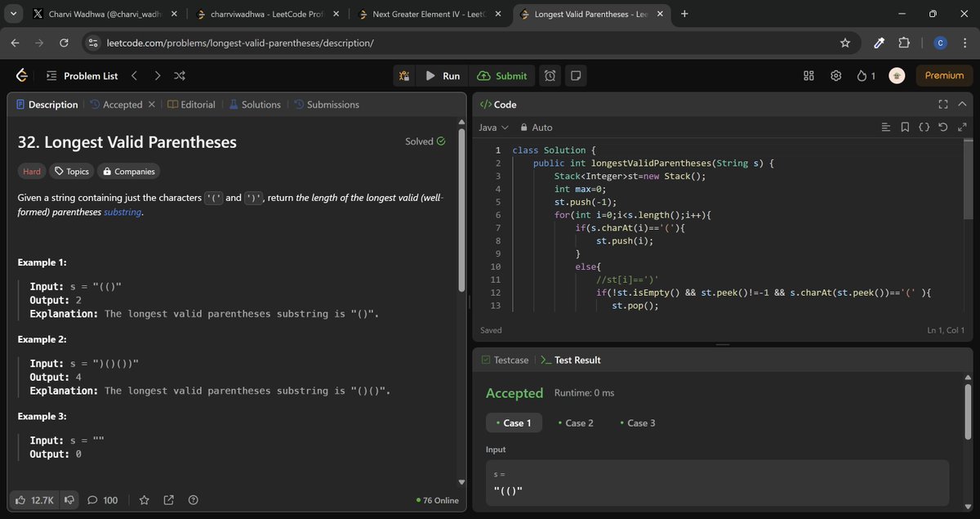
Task: Click the Chrome profile C avatar
Action: 940,43
